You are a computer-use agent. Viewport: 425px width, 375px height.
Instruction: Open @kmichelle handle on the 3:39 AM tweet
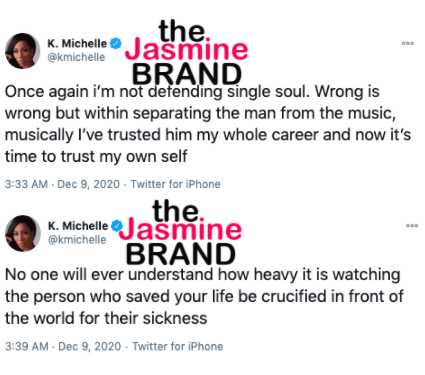[x=77, y=239]
